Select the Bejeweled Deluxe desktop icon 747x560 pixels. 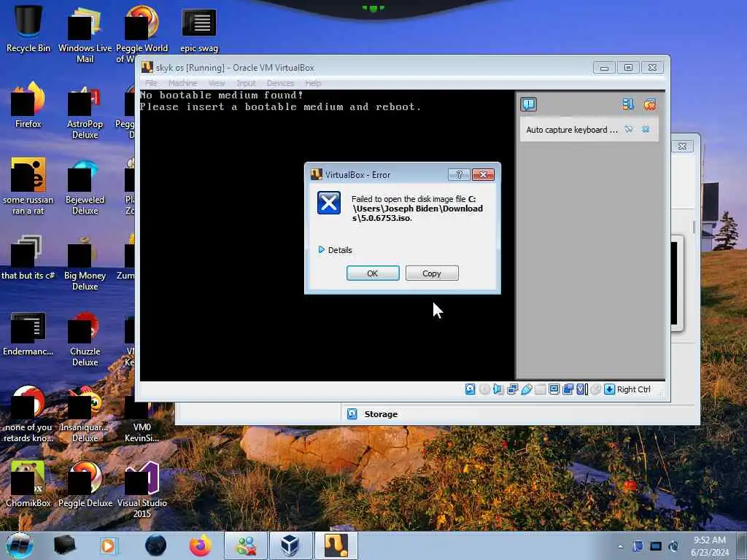click(85, 187)
